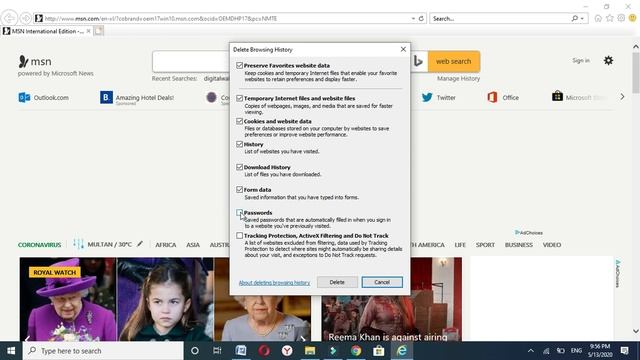Click the magnifier search icon in search box
The height and width of the screenshot is (360, 640).
[x=575, y=18]
